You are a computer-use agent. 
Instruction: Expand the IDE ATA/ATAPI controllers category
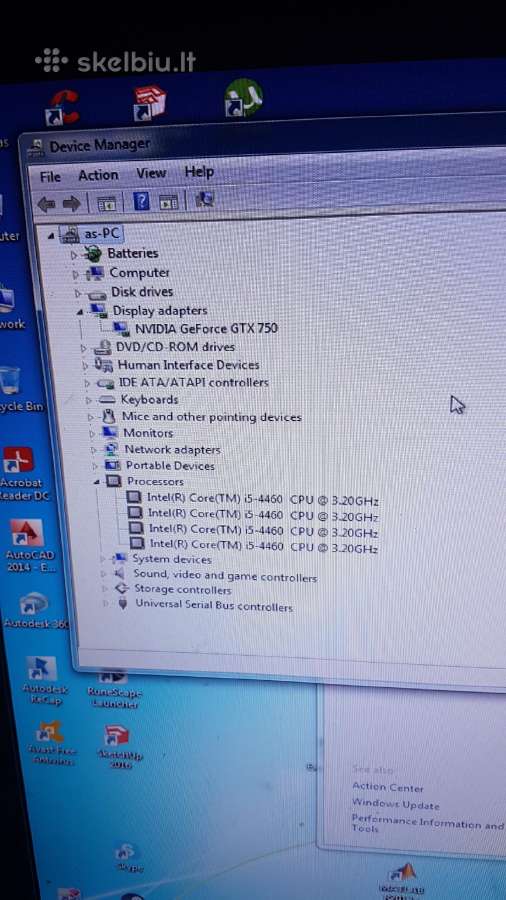tap(87, 383)
